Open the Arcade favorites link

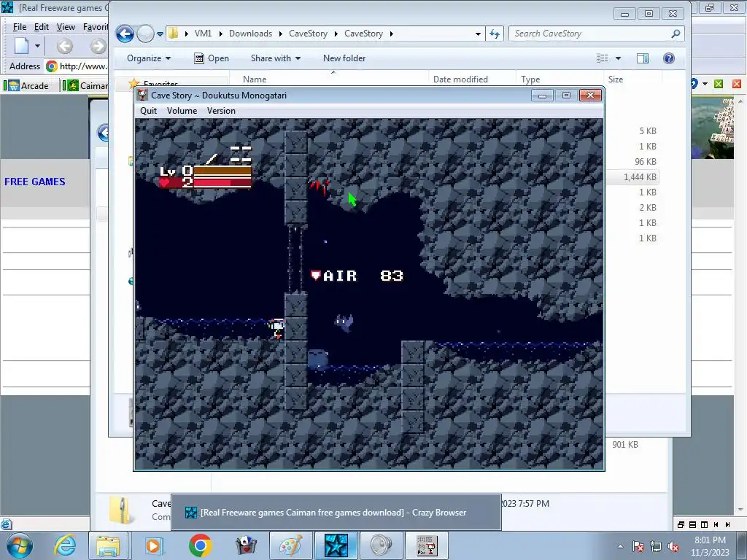click(x=28, y=86)
